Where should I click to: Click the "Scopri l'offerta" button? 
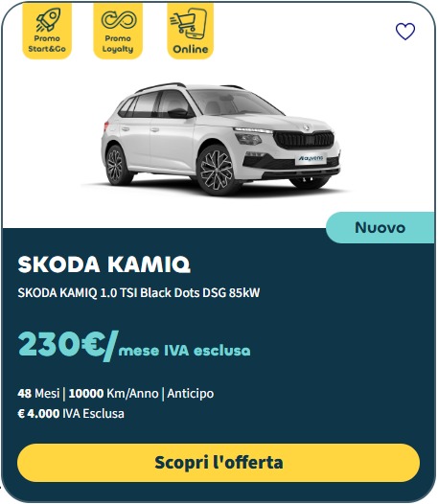(x=219, y=463)
